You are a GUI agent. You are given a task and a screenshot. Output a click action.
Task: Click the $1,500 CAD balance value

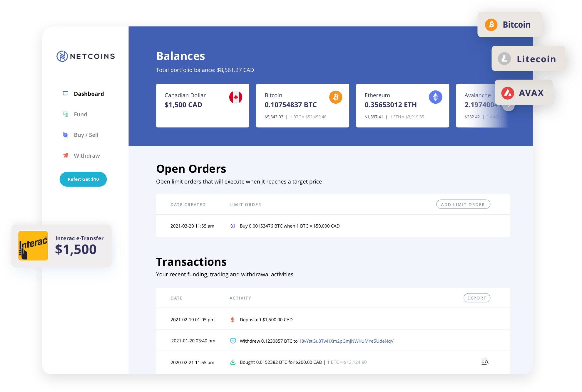point(183,105)
